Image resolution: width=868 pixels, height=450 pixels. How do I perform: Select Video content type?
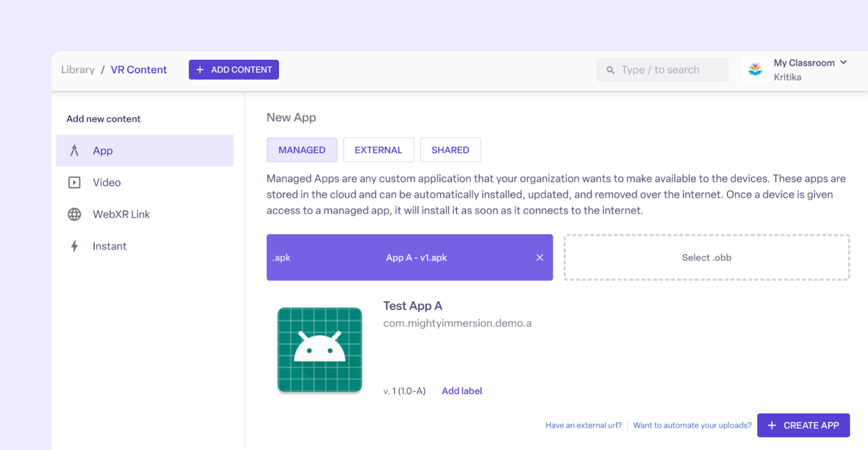point(145,182)
